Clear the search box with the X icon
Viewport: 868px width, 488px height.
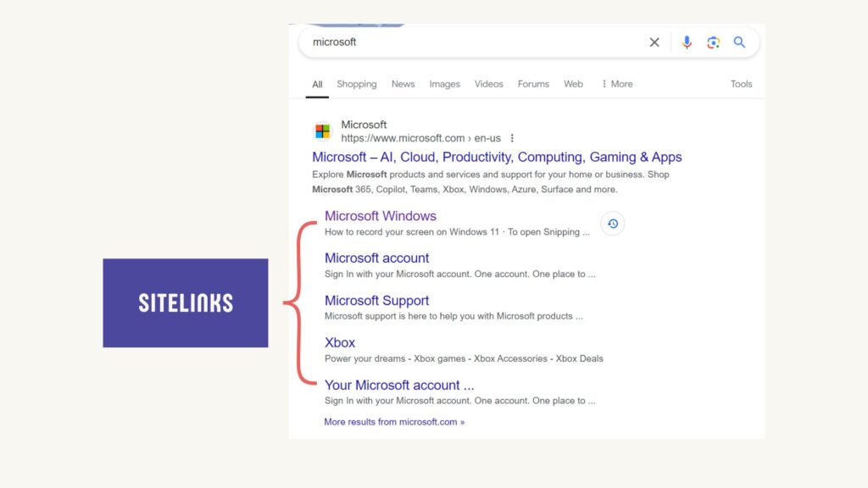[x=654, y=42]
